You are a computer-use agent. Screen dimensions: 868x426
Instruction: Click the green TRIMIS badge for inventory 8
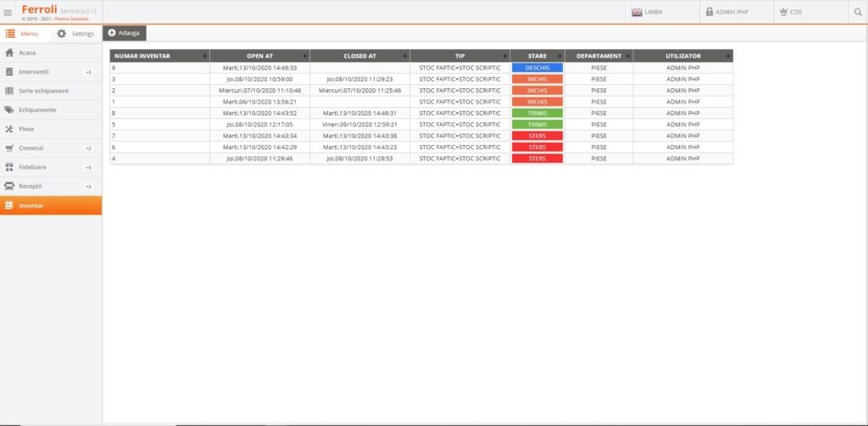(537, 113)
